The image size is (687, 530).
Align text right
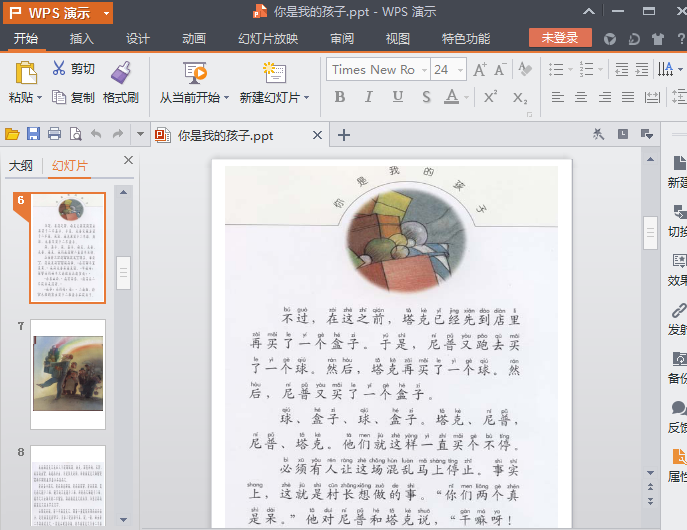pyautogui.click(x=605, y=97)
